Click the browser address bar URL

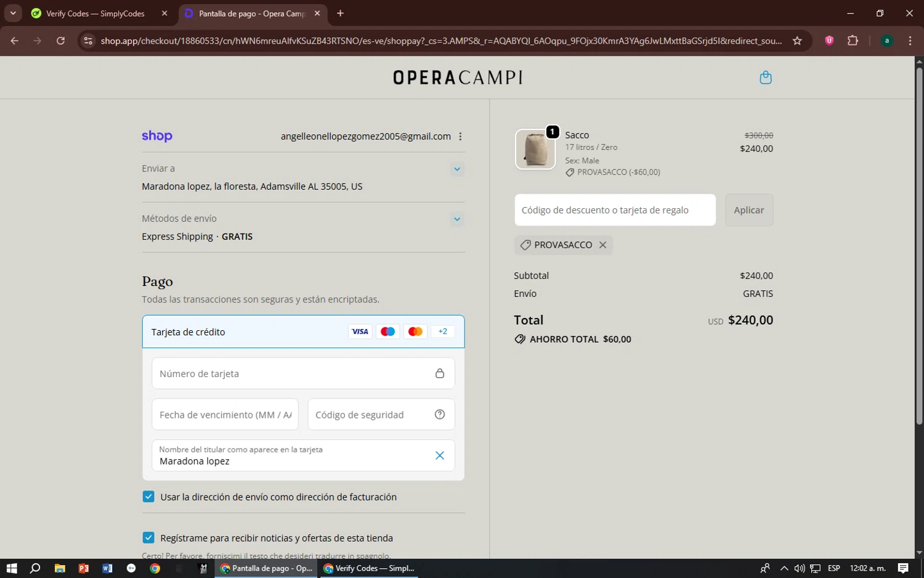441,41
